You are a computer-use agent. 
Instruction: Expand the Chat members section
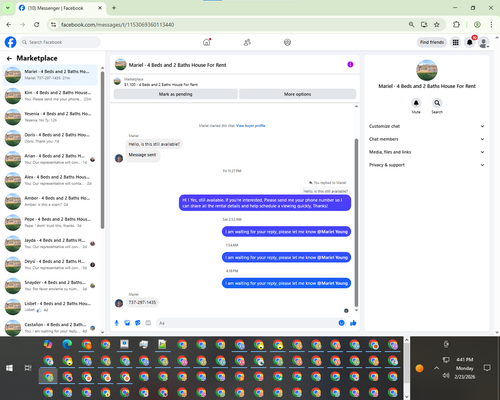[427, 139]
